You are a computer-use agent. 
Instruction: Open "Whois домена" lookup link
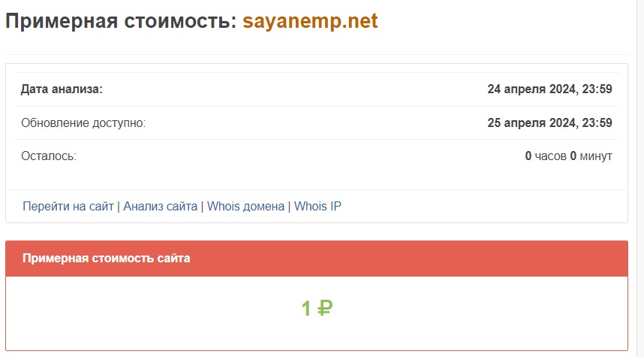point(245,206)
